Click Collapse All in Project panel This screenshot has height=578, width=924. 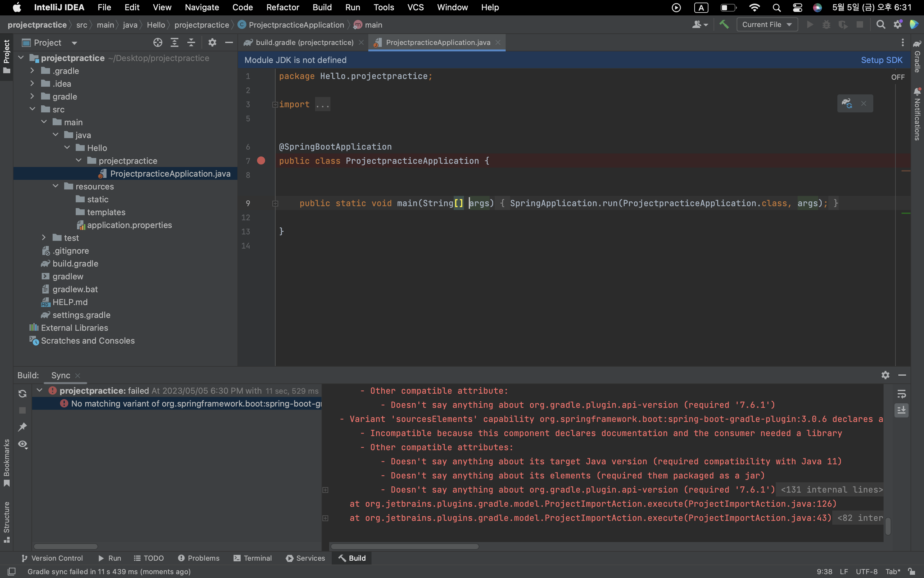point(191,42)
